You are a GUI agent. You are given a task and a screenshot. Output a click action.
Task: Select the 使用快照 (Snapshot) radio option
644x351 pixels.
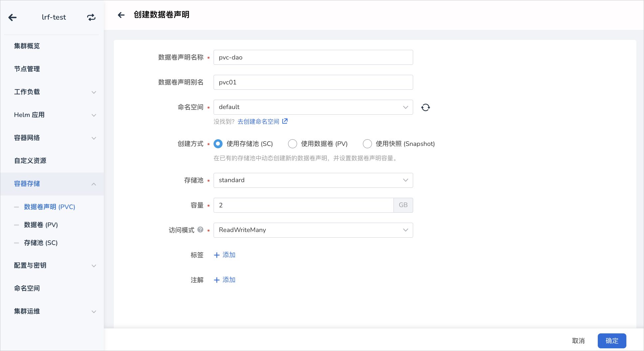tap(367, 144)
